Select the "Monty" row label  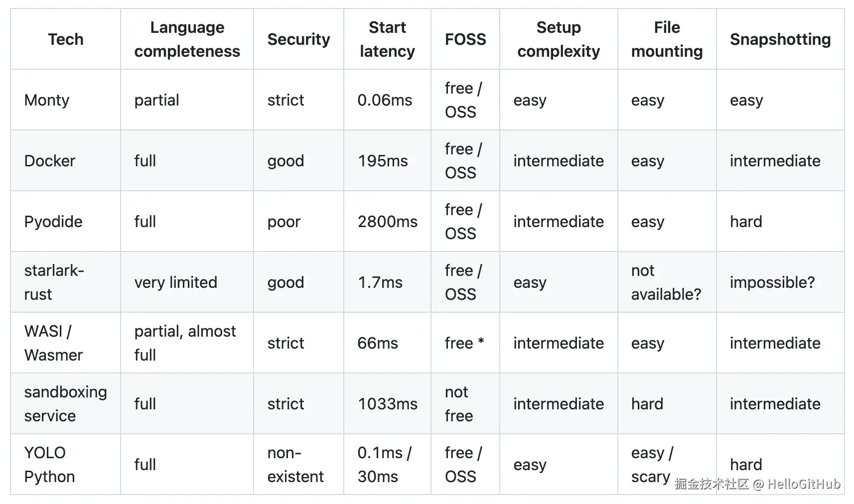(47, 100)
